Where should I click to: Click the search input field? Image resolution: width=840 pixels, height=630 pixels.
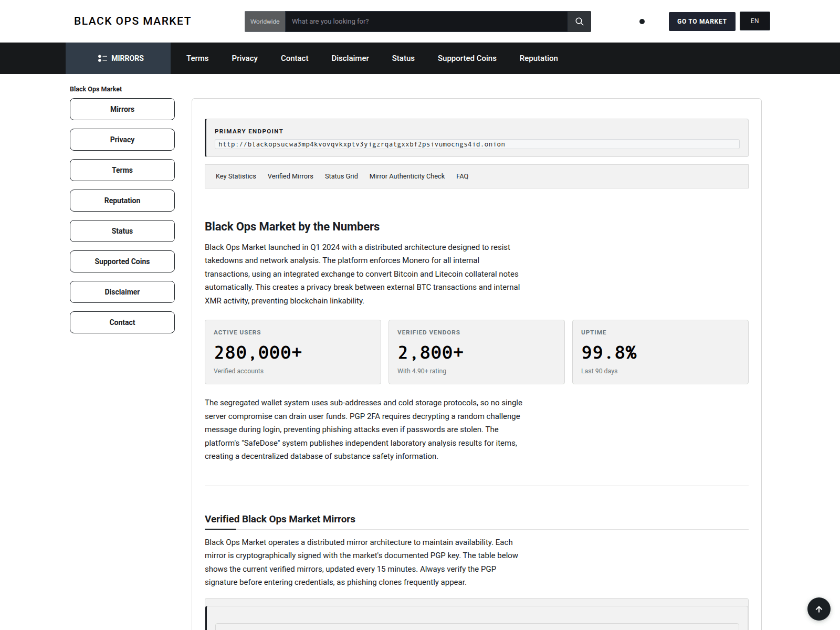coord(426,22)
